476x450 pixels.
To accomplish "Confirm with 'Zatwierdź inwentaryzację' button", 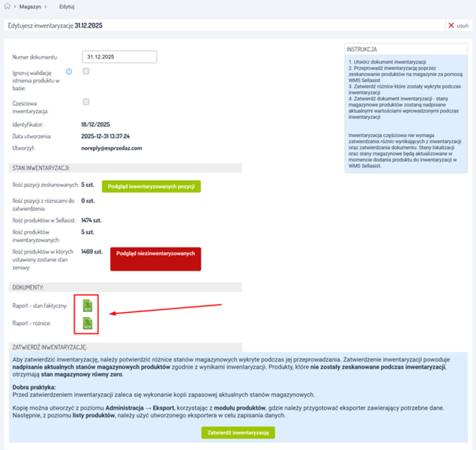I will coord(238,432).
